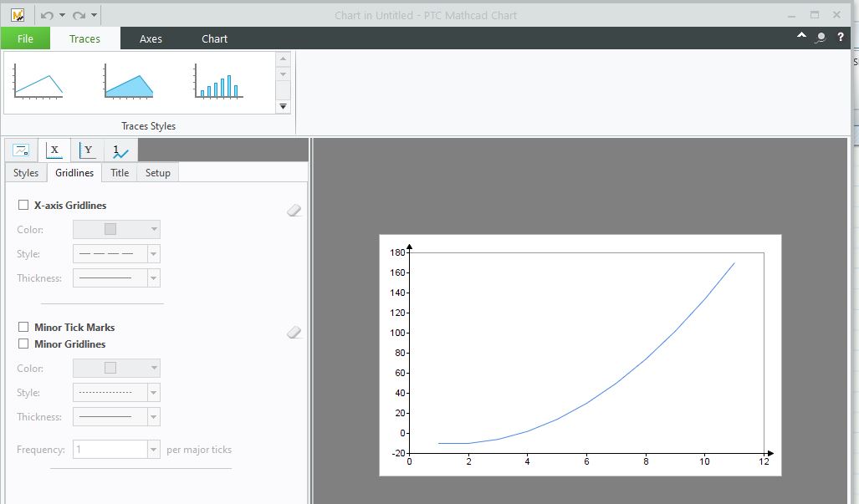Select the Y-axis settings icon

click(87, 150)
